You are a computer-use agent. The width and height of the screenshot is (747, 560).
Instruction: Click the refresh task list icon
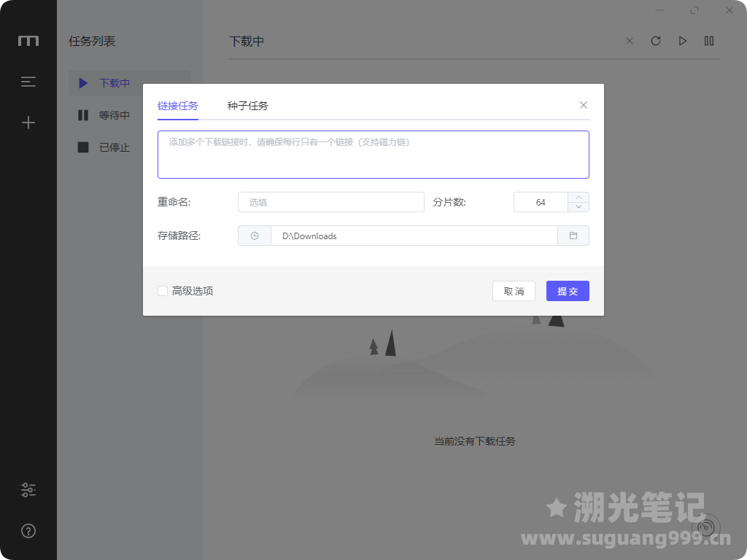tap(656, 41)
